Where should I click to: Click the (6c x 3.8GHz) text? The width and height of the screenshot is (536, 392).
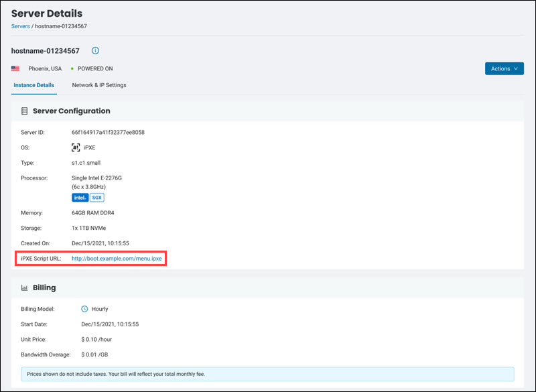tap(89, 187)
